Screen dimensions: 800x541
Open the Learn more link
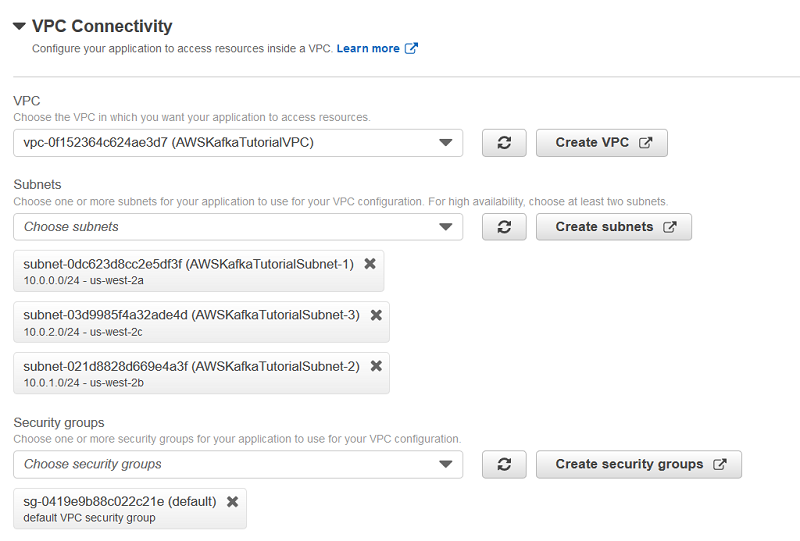pos(368,48)
